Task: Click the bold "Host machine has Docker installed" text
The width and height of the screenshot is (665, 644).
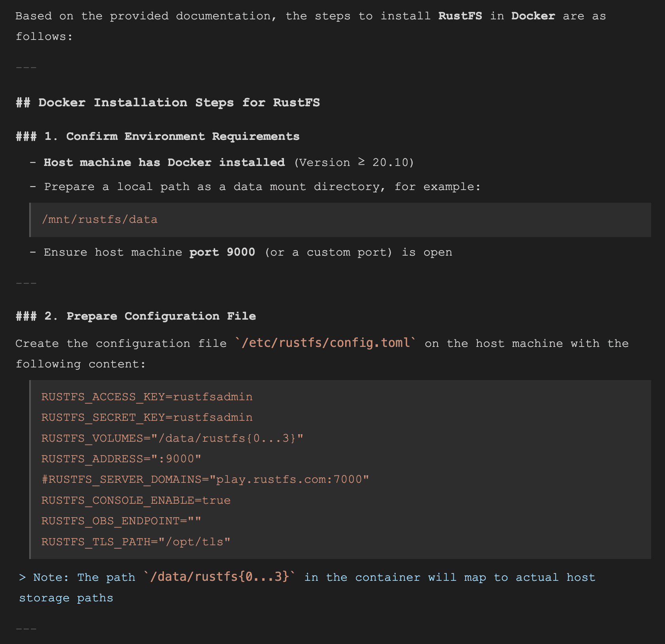Action: (x=164, y=162)
